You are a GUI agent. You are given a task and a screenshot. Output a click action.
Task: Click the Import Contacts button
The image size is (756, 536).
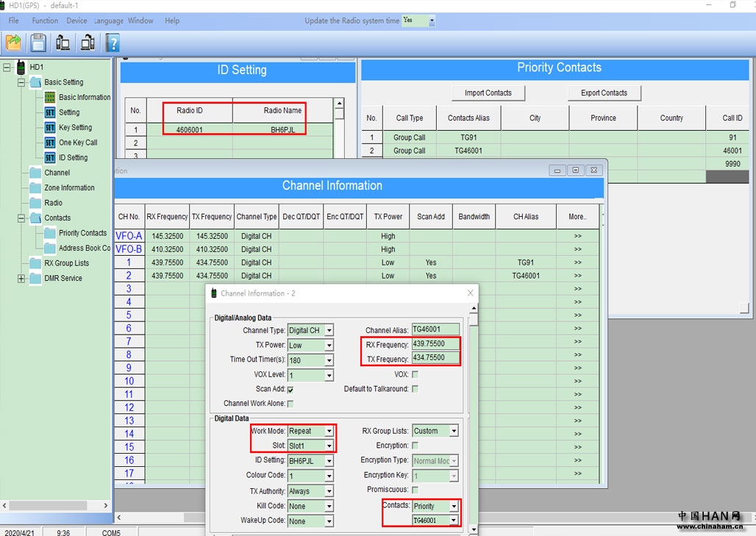(x=488, y=93)
